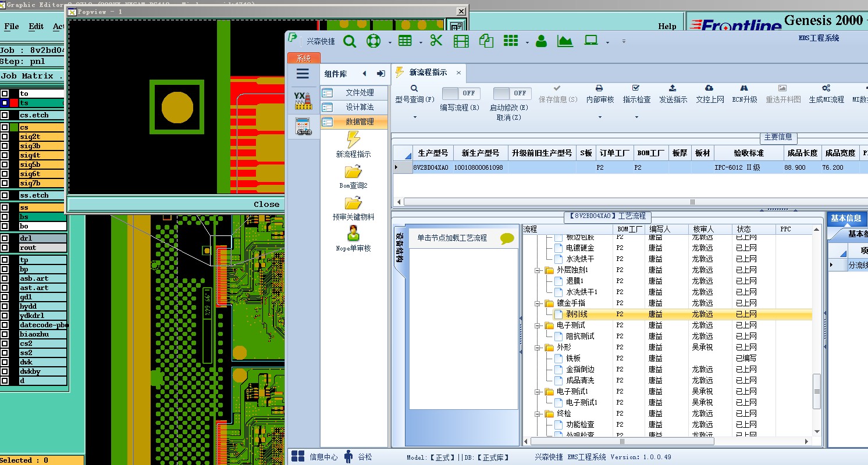868x465 pixels.
Task: Open the File menu in Graphic Editor
Action: tap(12, 26)
